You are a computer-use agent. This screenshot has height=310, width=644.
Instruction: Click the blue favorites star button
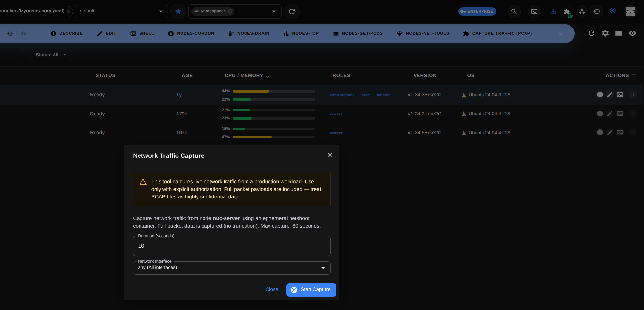click(178, 11)
